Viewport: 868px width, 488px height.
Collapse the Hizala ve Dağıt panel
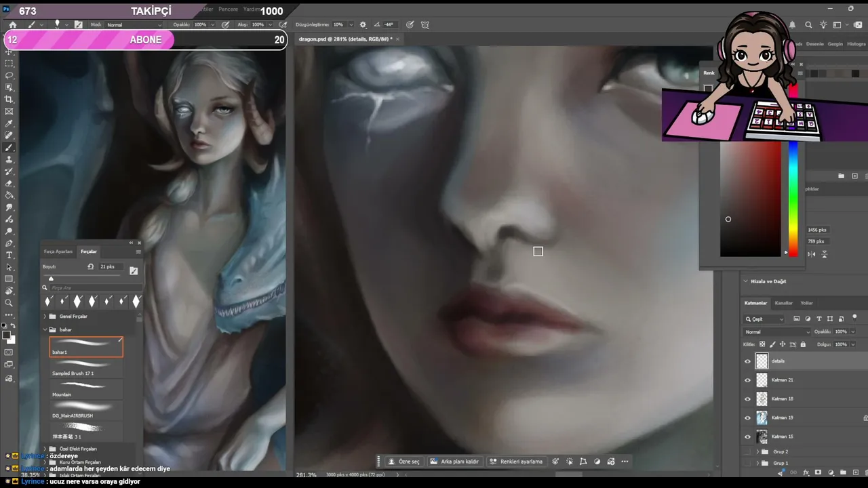click(745, 281)
